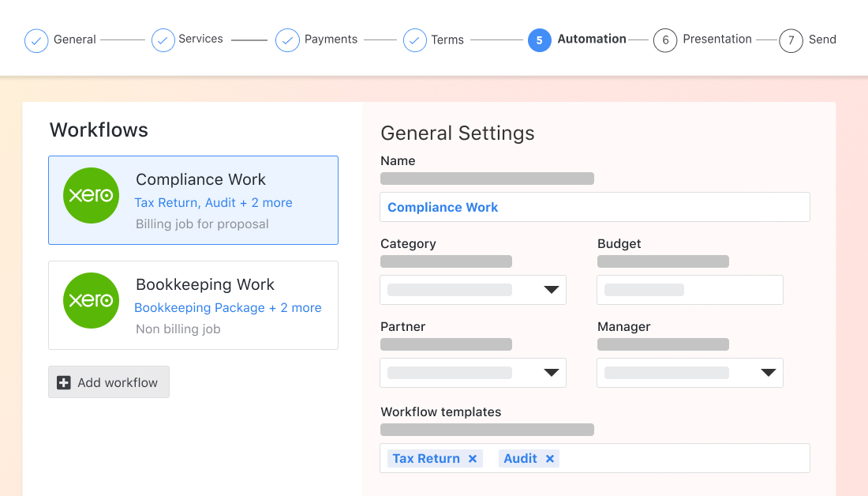Select the step 5 Automation circle
The image size is (868, 496).
tap(539, 40)
